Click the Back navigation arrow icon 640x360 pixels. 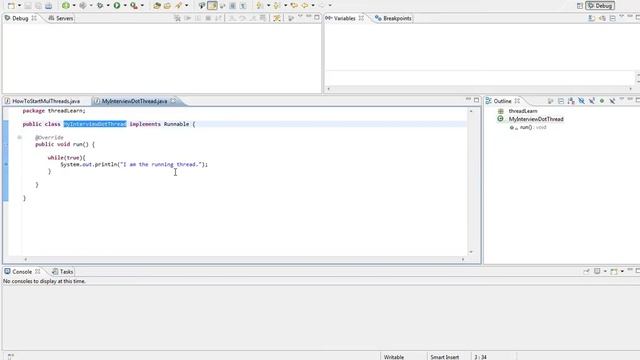click(x=304, y=6)
